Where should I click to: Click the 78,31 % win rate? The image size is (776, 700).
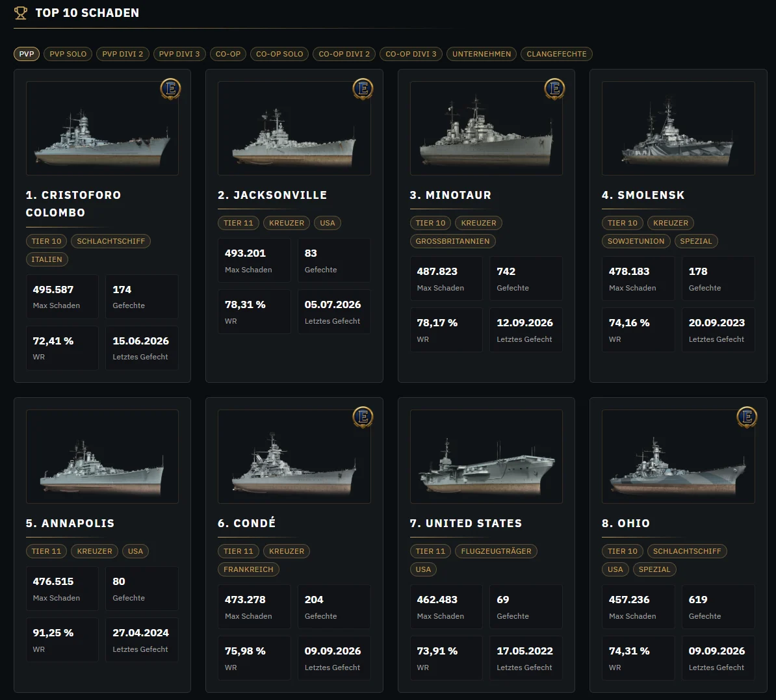245,305
